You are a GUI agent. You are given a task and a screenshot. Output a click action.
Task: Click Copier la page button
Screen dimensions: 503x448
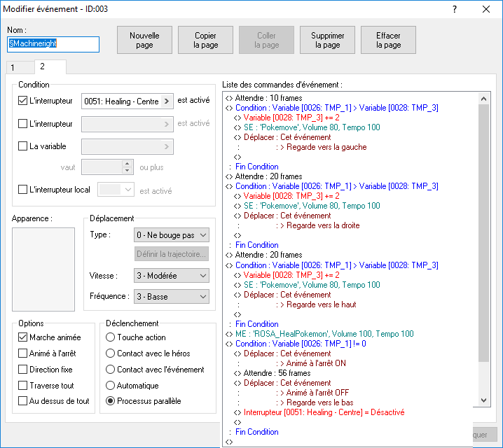pyautogui.click(x=205, y=40)
